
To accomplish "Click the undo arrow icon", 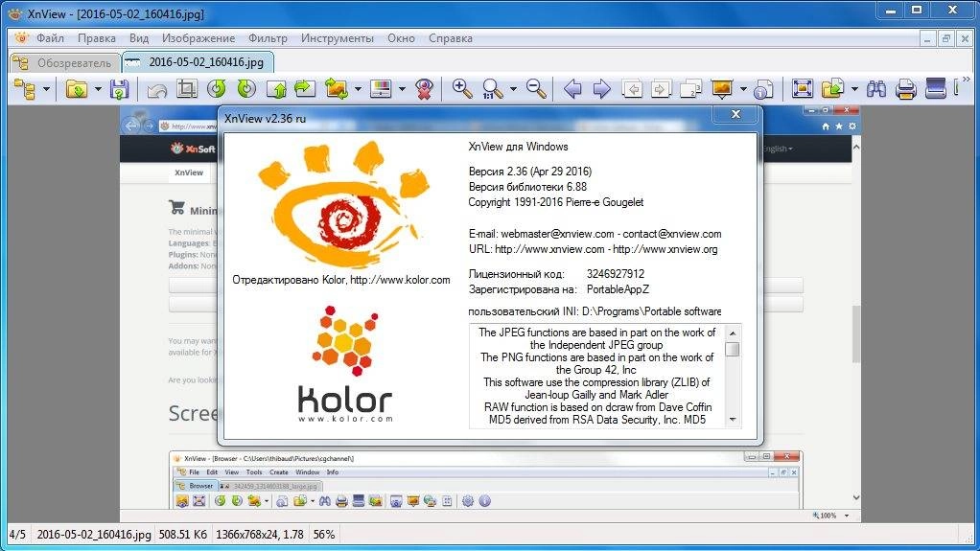I will [x=157, y=90].
